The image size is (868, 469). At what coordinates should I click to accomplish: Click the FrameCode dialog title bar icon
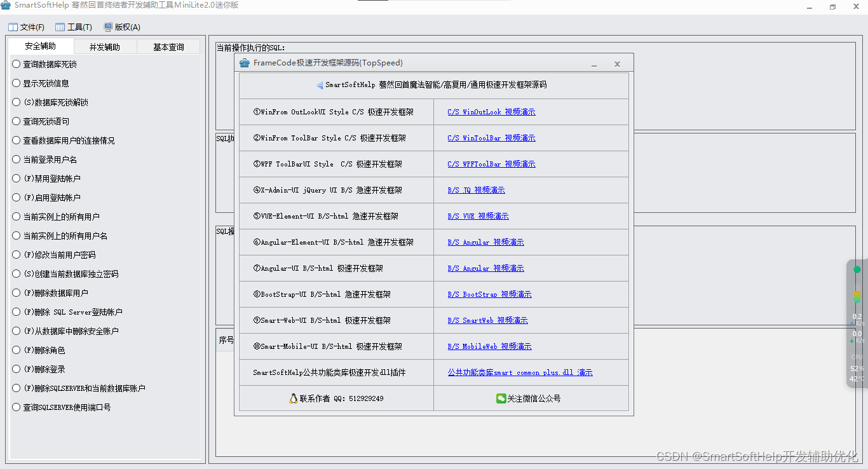(x=244, y=62)
